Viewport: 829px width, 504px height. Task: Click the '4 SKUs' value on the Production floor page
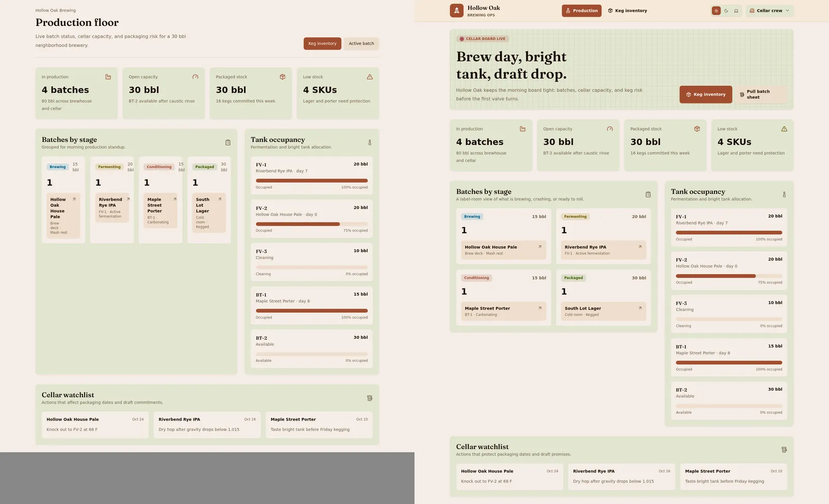pos(320,90)
